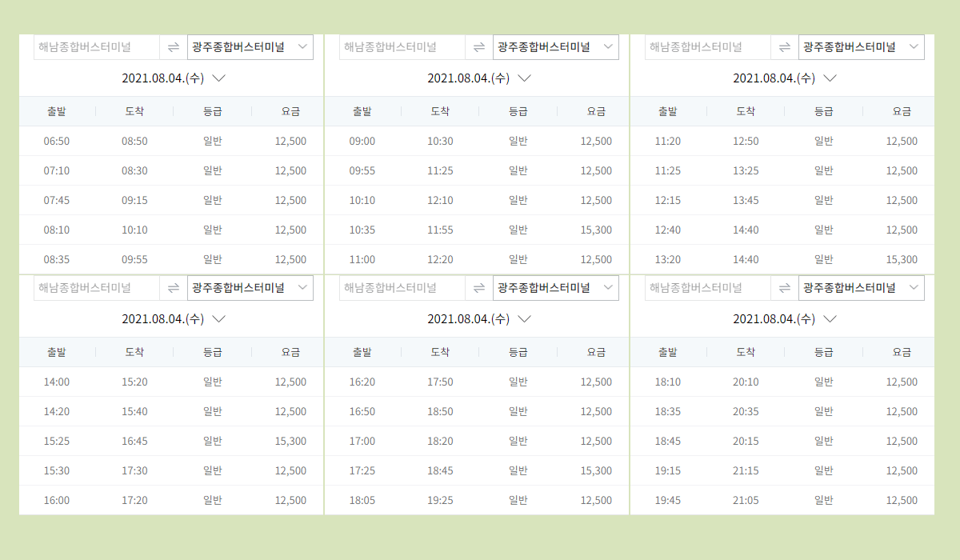This screenshot has width=960, height=560.
Task: Click 해남종합버스터미널 field above the 16:20 schedule
Action: 402,287
